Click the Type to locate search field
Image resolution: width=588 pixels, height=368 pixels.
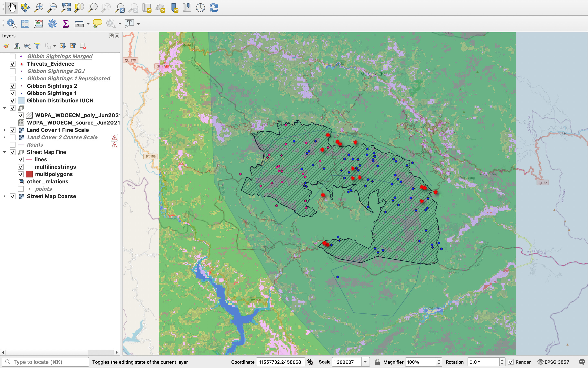coord(45,362)
